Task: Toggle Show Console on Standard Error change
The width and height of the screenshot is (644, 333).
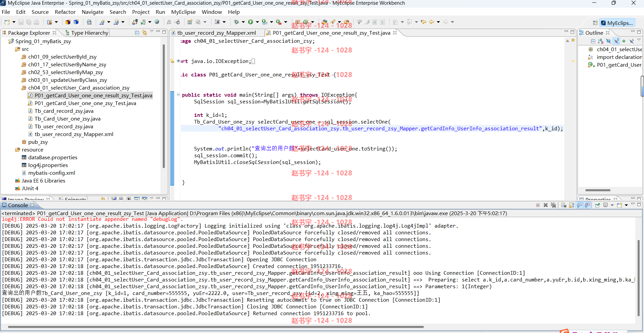Action: [x=587, y=205]
